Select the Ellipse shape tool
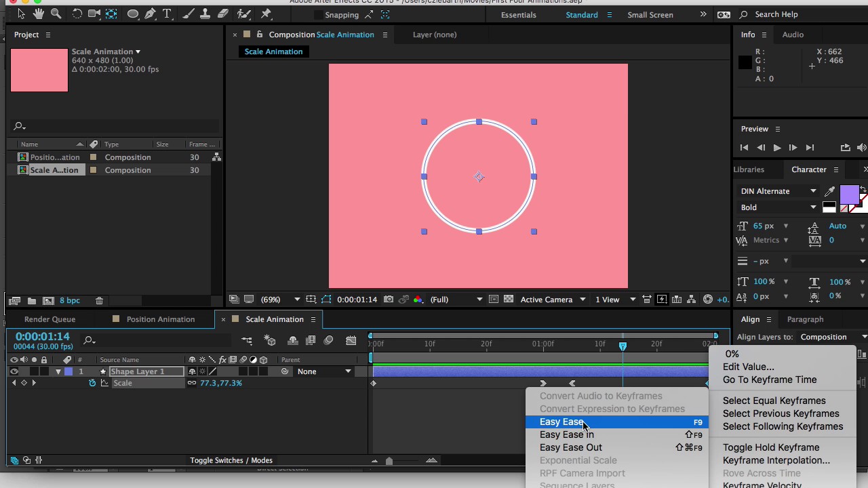868x488 pixels. point(133,14)
